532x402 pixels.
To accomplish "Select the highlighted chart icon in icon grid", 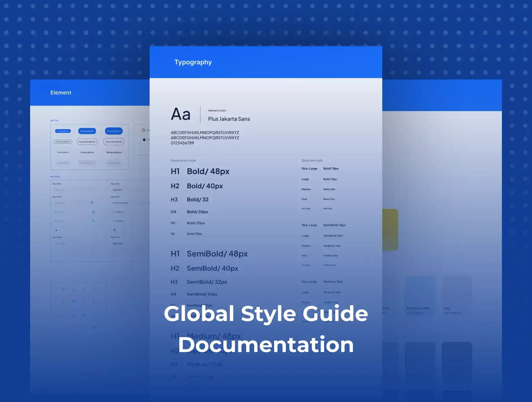I will [x=84, y=315].
